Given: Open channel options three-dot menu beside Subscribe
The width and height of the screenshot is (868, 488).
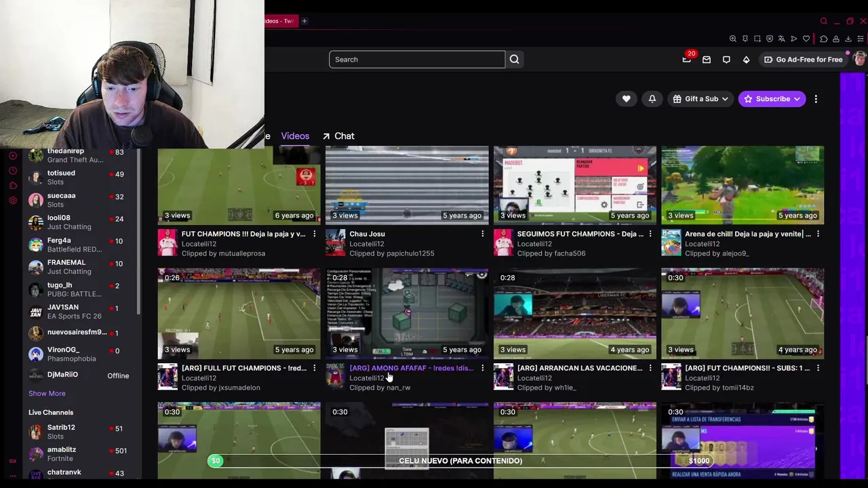Looking at the screenshot, I should coord(816,99).
